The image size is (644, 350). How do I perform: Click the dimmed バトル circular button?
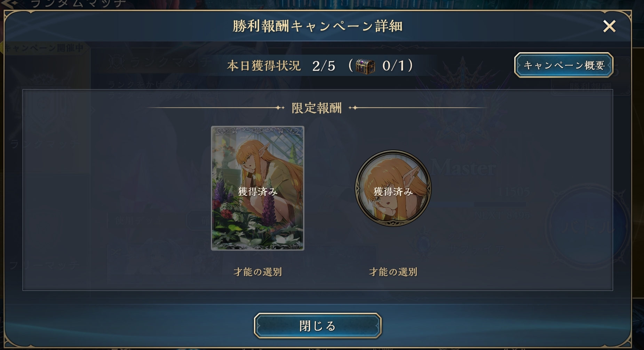pos(586,227)
